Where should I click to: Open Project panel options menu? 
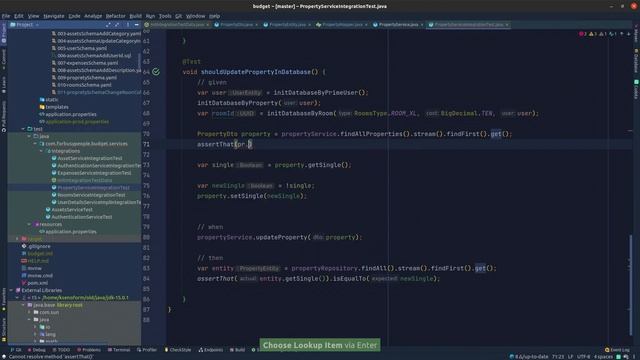coord(128,25)
